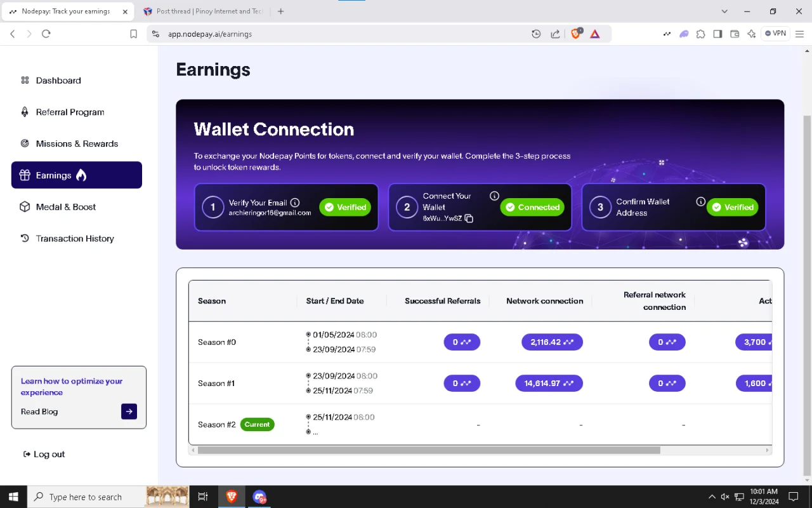Switch to Post thread Pinoy Internet tab
Image resolution: width=812 pixels, height=508 pixels.
(x=202, y=11)
